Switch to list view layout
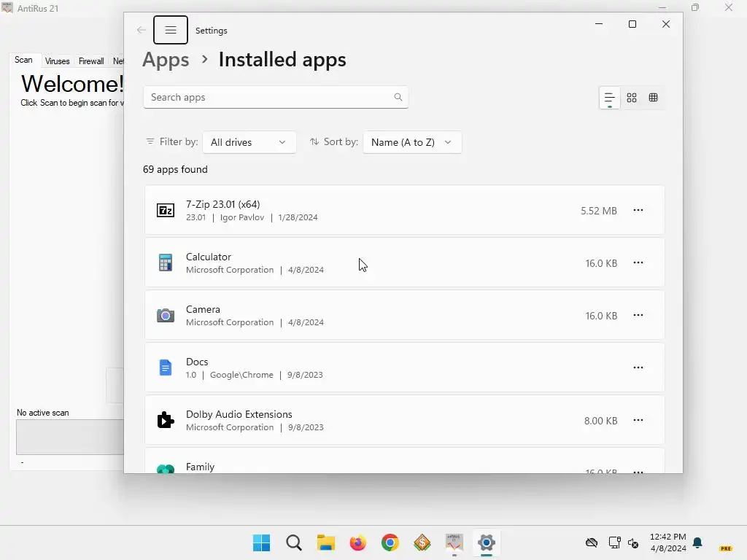Image resolution: width=747 pixels, height=560 pixels. [609, 98]
